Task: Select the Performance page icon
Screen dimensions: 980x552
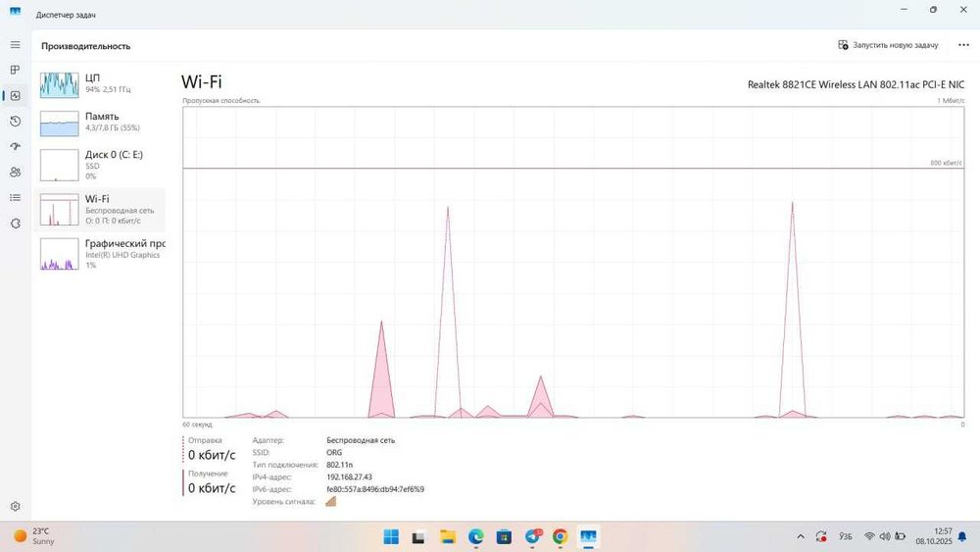Action: click(15, 96)
